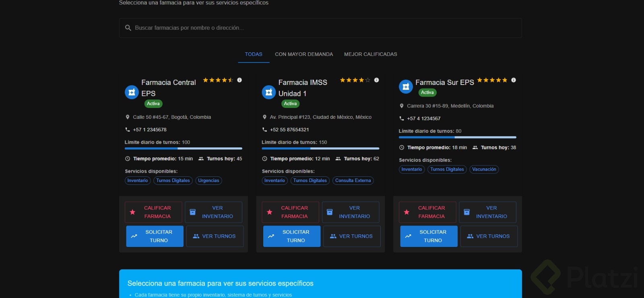Click Turnos Digitales chip on Farmacia Sur EPS
The height and width of the screenshot is (298, 644).
coord(447,170)
